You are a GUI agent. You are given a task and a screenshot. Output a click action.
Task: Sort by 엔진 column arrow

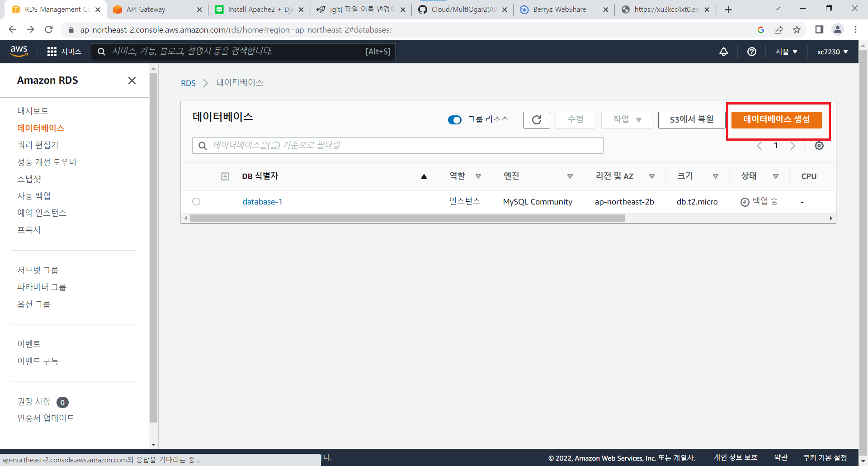[570, 176]
